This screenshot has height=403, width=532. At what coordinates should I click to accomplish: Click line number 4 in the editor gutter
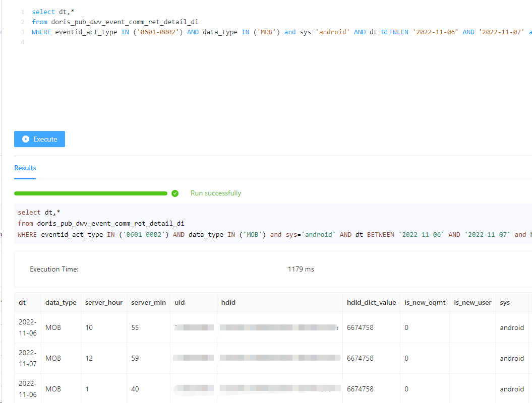(22, 42)
